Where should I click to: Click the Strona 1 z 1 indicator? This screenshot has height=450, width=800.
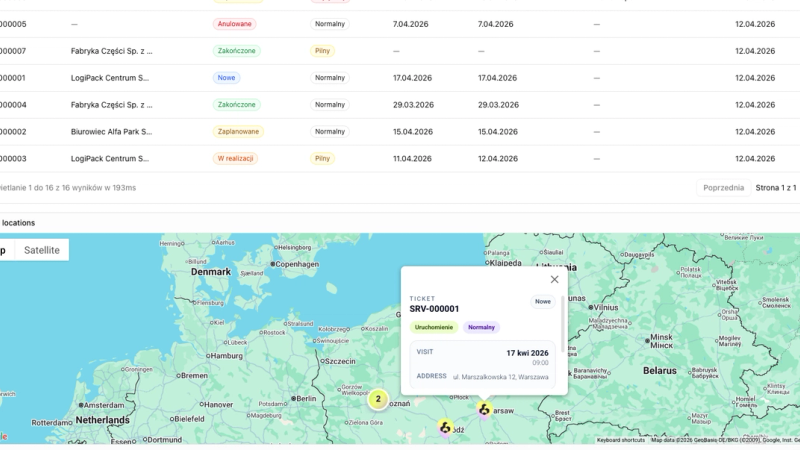coord(776,188)
